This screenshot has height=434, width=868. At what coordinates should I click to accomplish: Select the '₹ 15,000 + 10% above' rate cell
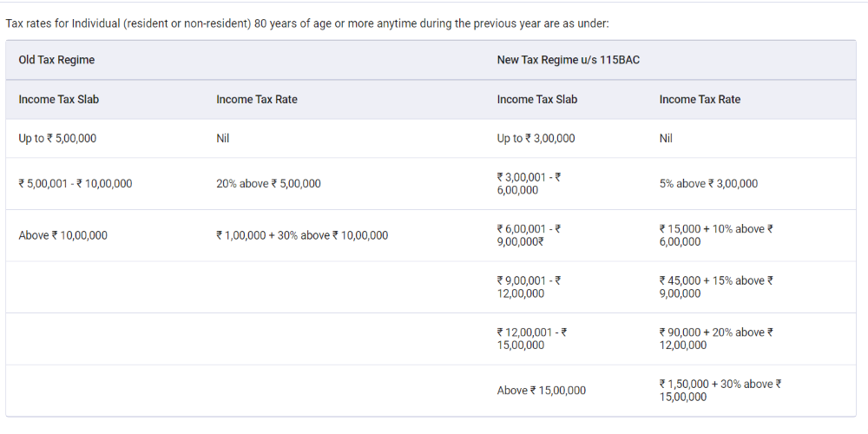pos(716,235)
